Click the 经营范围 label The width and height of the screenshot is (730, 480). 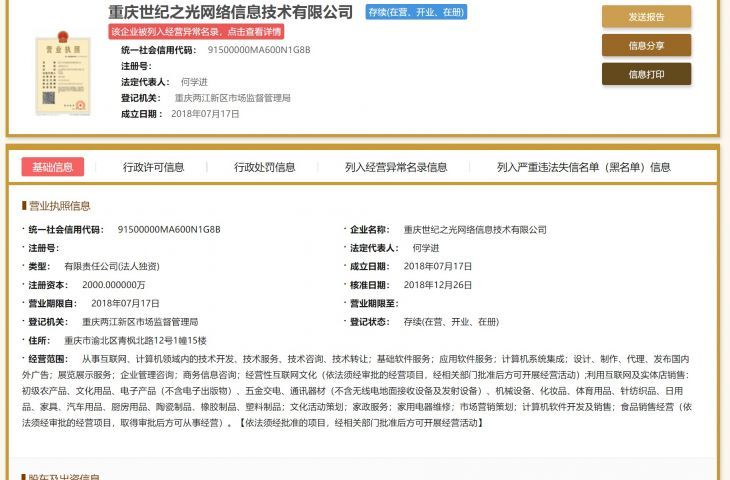point(48,359)
